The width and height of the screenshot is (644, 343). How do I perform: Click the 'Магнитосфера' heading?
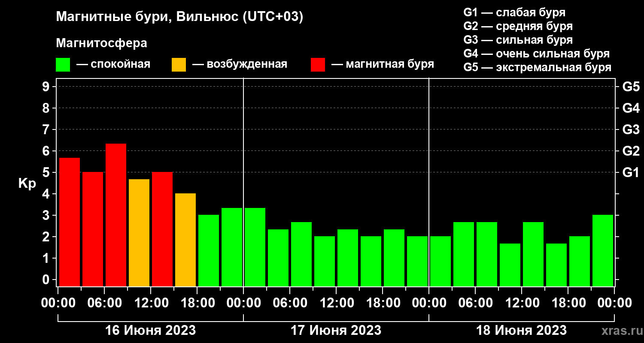[x=101, y=43]
